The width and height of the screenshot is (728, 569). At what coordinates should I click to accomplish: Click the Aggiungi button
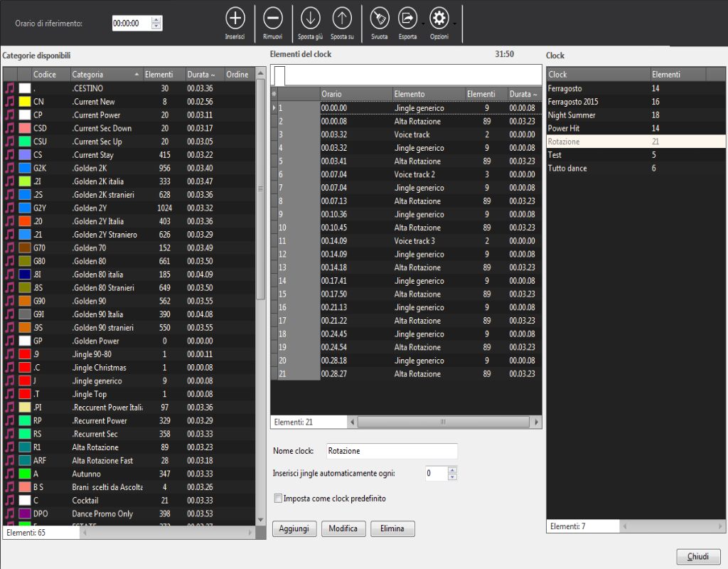tap(294, 529)
